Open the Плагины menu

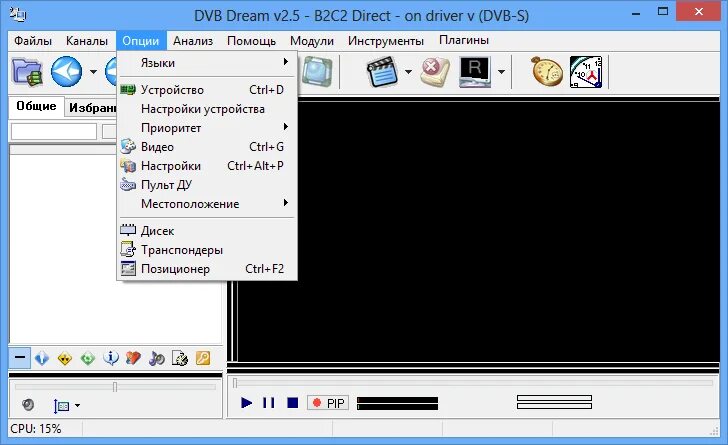pyautogui.click(x=464, y=41)
